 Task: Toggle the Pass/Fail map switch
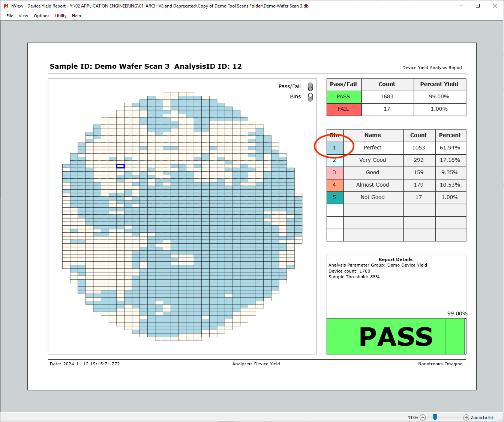310,87
